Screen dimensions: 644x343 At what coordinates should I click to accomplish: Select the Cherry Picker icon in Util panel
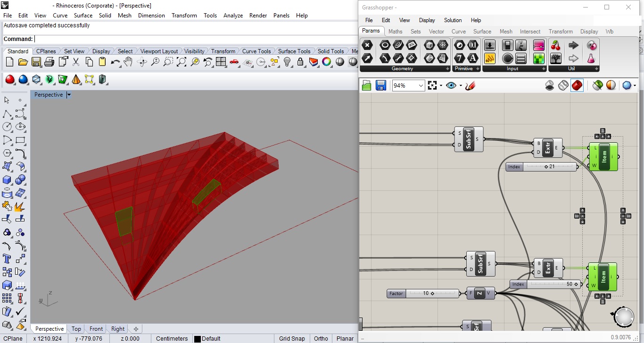pos(556,46)
